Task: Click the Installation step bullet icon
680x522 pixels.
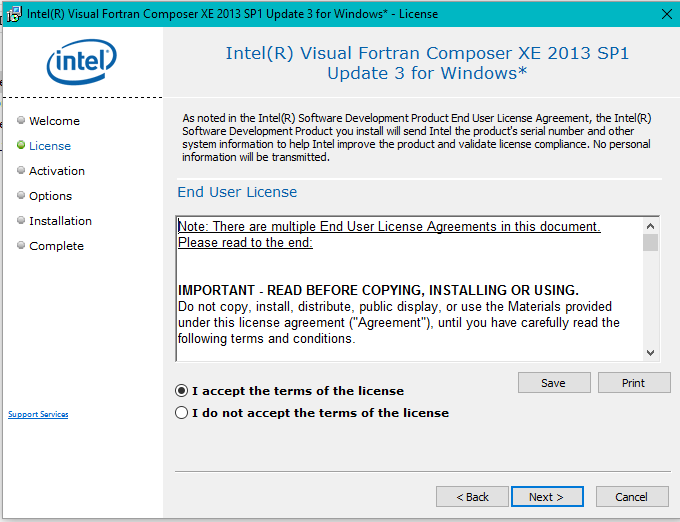Action: point(21,220)
